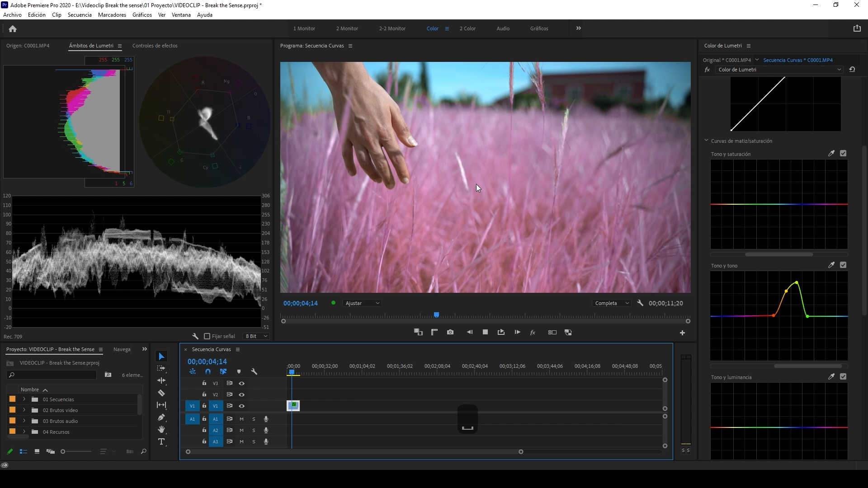868x488 pixels.
Task: Reset the Lumetri effect
Action: [852, 70]
